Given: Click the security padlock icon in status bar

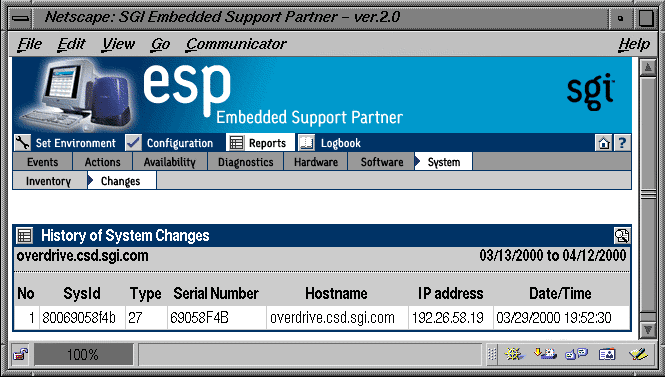Looking at the screenshot, I should click(x=20, y=354).
